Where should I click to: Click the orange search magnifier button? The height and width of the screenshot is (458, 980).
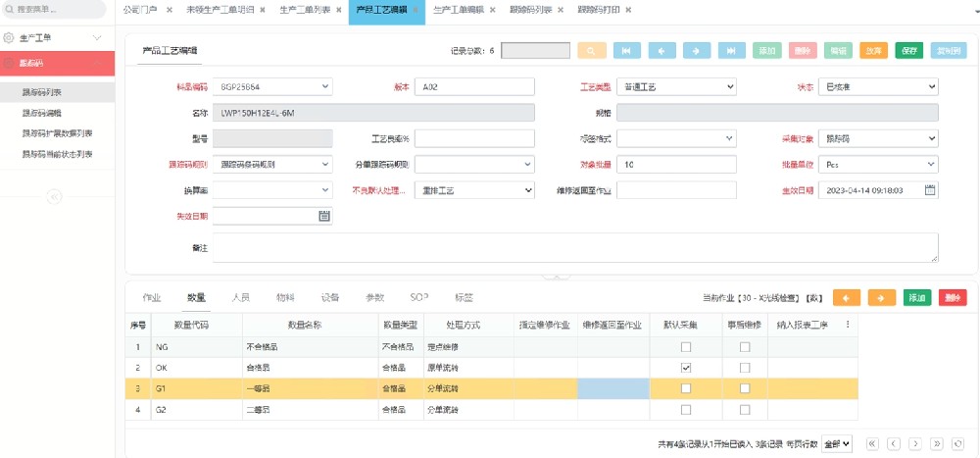tap(592, 51)
